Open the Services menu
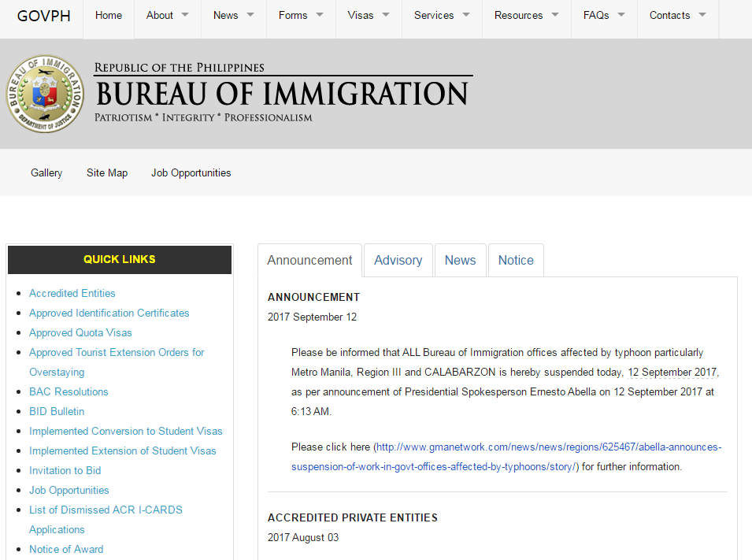 coord(434,15)
